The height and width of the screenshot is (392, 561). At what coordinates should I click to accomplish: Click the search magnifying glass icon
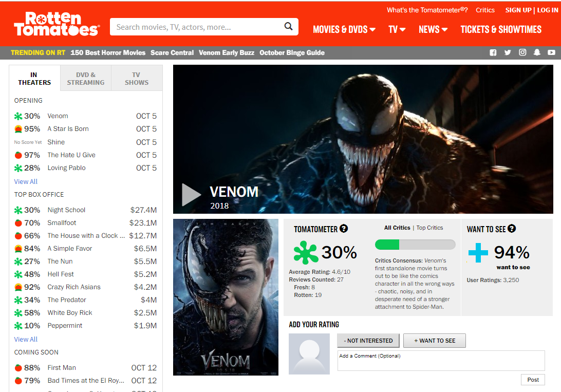click(288, 26)
